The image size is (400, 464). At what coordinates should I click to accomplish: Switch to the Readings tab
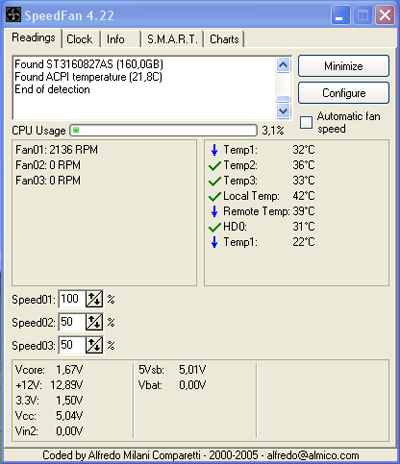point(33,38)
